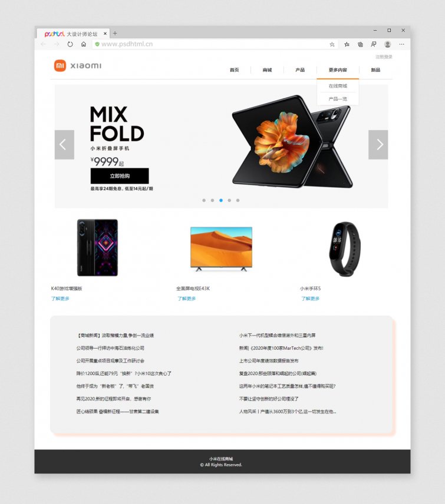Select the fourth carousel indicator dot
The height and width of the screenshot is (504, 445).
[229, 200]
